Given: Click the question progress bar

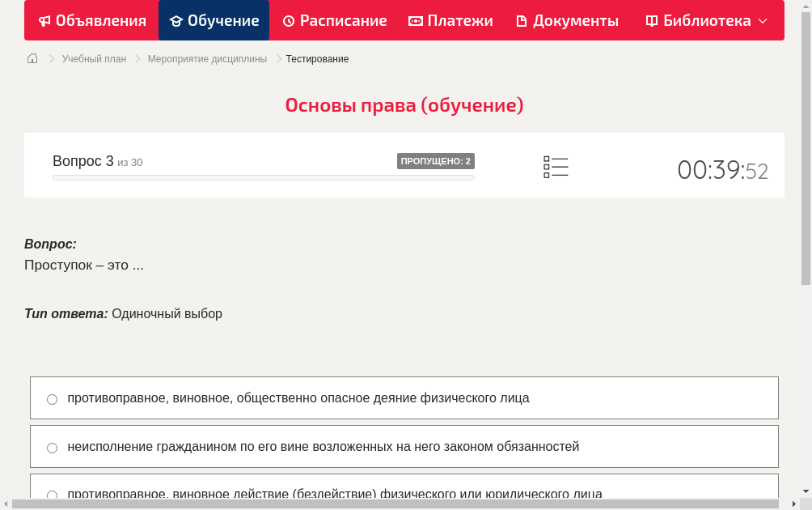Looking at the screenshot, I should tap(263, 177).
